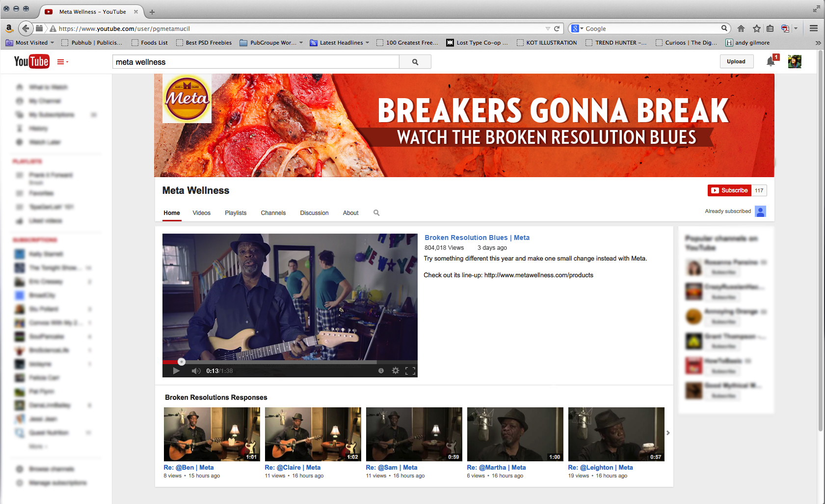The height and width of the screenshot is (504, 825).
Task: Open the Foods List bookmark
Action: 150,43
